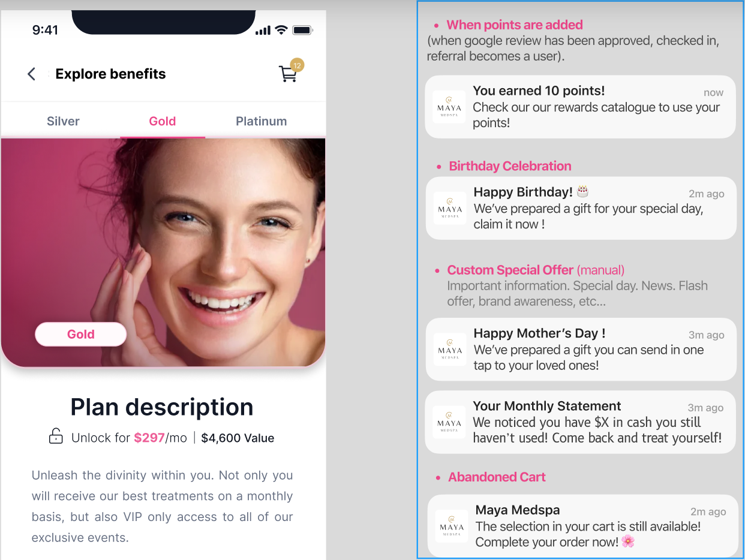Tap Maya Medspa logo in points notification
The height and width of the screenshot is (560, 745).
(449, 107)
